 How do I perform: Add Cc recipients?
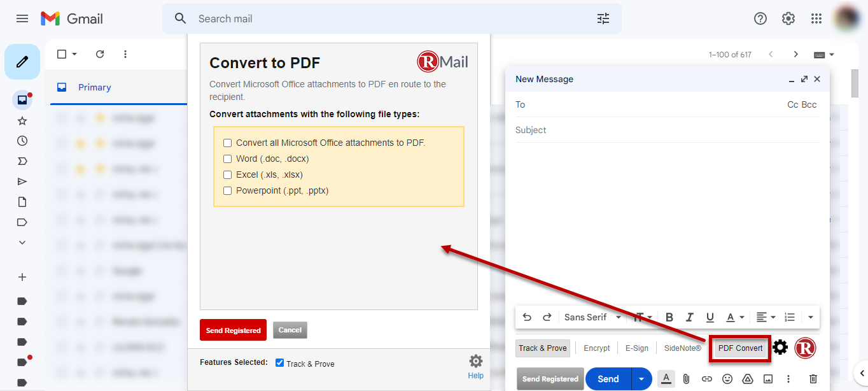click(x=792, y=104)
